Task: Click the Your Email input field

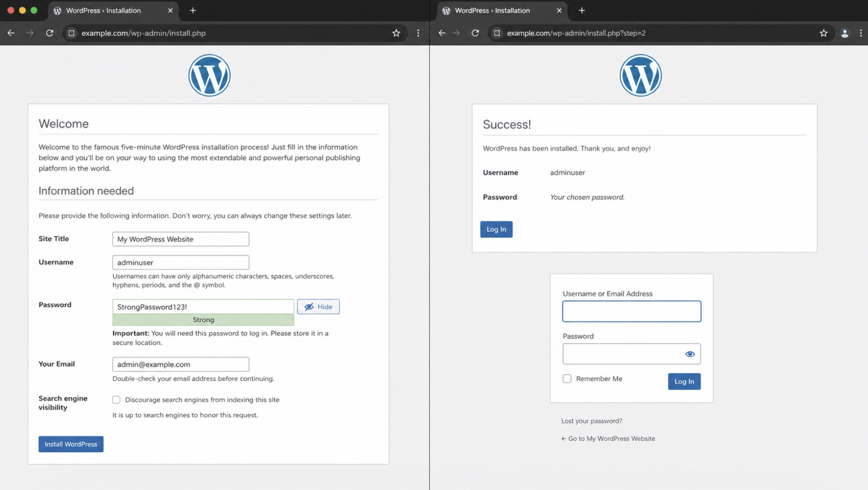Action: (x=180, y=364)
